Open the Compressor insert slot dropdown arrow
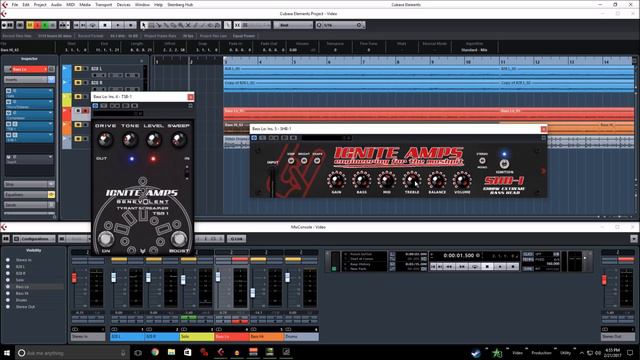This screenshot has height=360, width=640. coord(51,113)
